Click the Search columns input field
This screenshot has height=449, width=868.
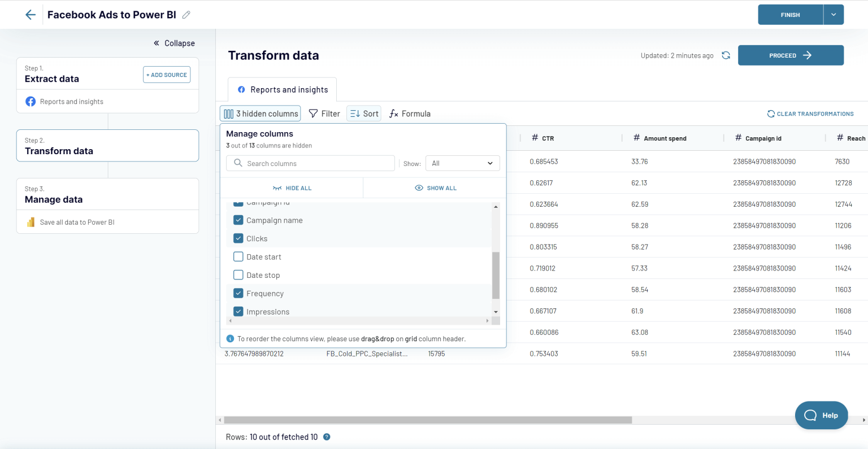[x=310, y=163]
